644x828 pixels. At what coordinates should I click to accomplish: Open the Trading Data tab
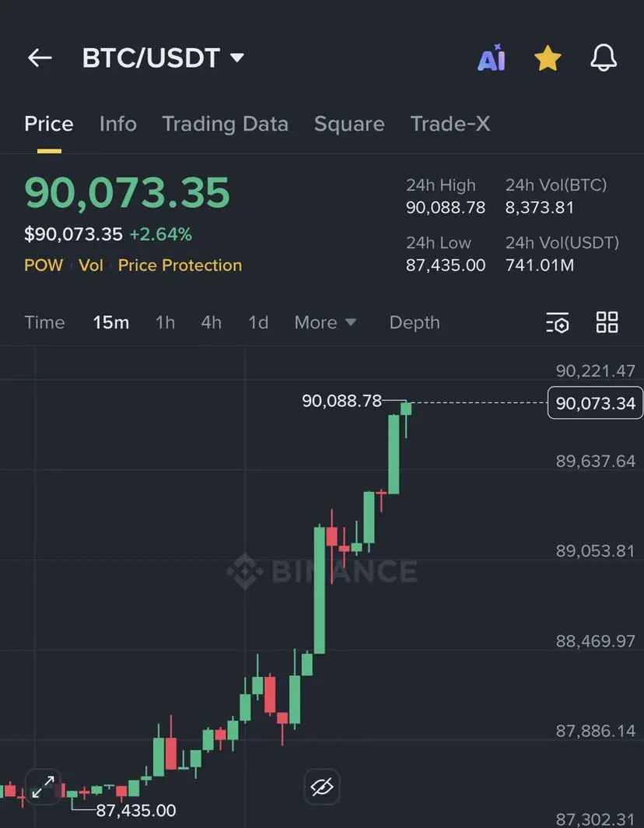pyautogui.click(x=225, y=124)
